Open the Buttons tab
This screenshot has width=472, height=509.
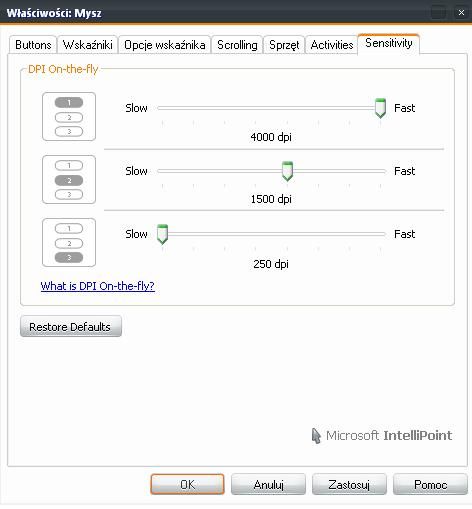33,45
